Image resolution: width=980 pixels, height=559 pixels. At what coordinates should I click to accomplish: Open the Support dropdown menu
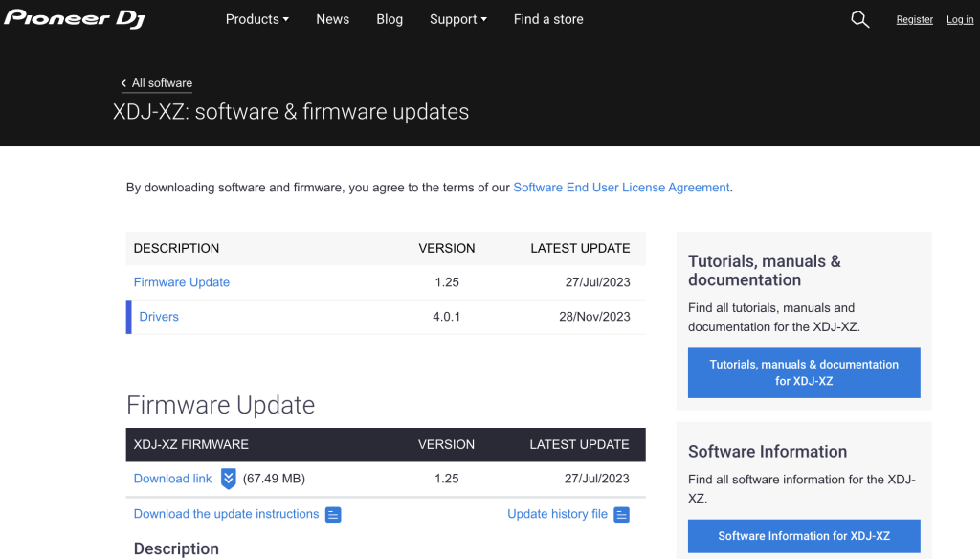(x=457, y=19)
